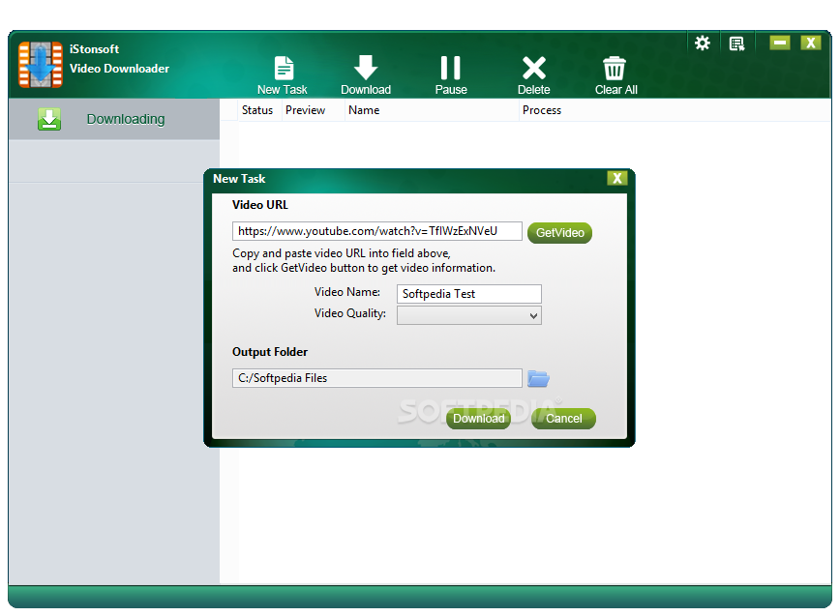
Task: Click the Delete X toolbar icon
Action: [533, 74]
